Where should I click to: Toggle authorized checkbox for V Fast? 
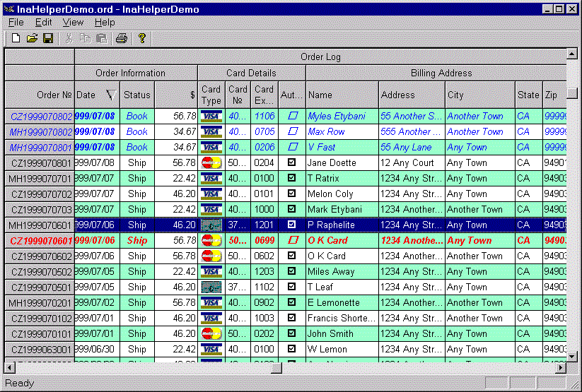click(293, 147)
